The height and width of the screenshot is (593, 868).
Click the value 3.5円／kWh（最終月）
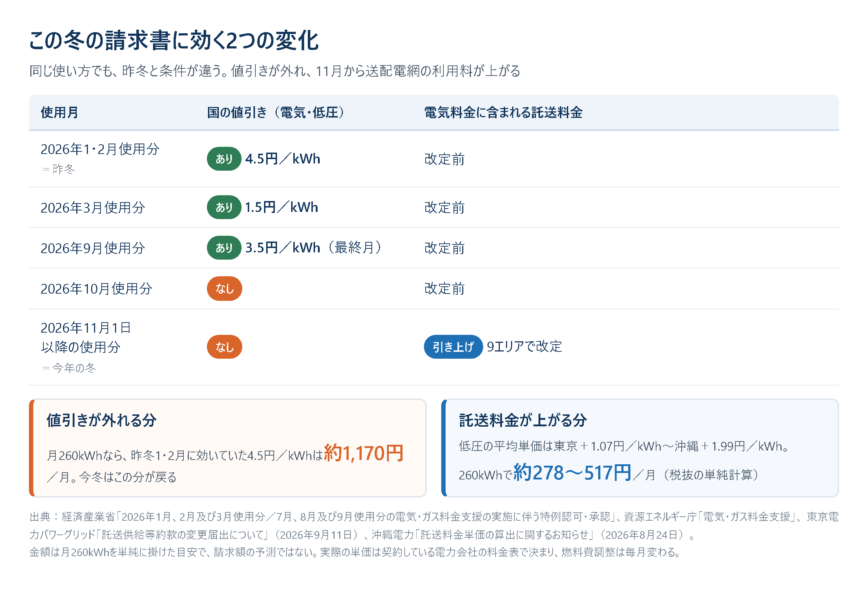coord(314,248)
